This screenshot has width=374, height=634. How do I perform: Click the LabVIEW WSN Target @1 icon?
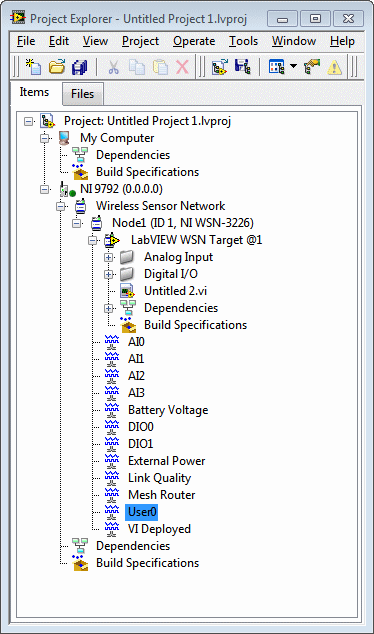click(x=112, y=240)
